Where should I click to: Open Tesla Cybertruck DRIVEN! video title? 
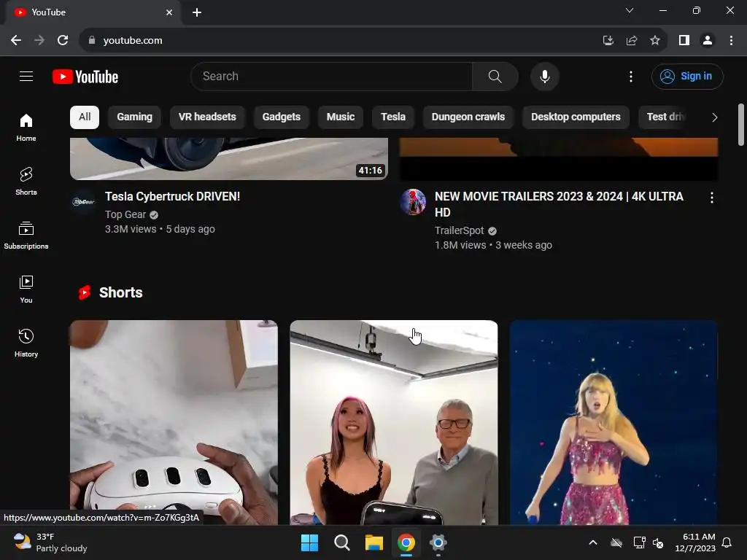[x=172, y=196]
